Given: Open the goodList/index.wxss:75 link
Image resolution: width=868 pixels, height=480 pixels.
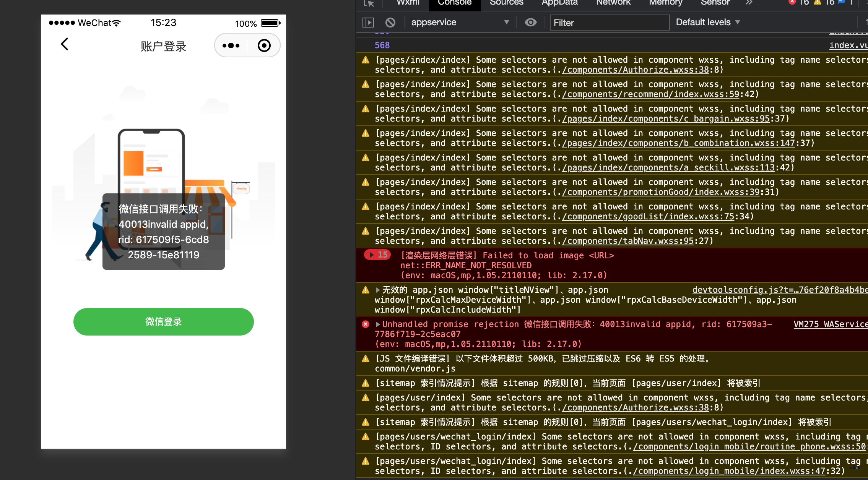Looking at the screenshot, I should click(x=648, y=217).
